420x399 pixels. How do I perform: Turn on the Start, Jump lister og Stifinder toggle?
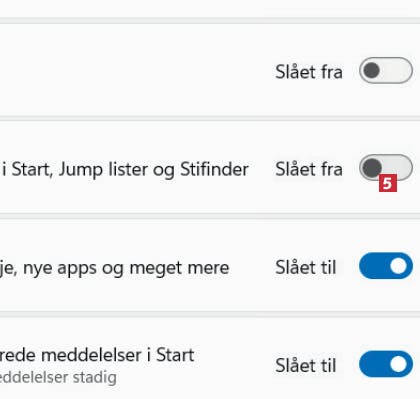tap(386, 168)
